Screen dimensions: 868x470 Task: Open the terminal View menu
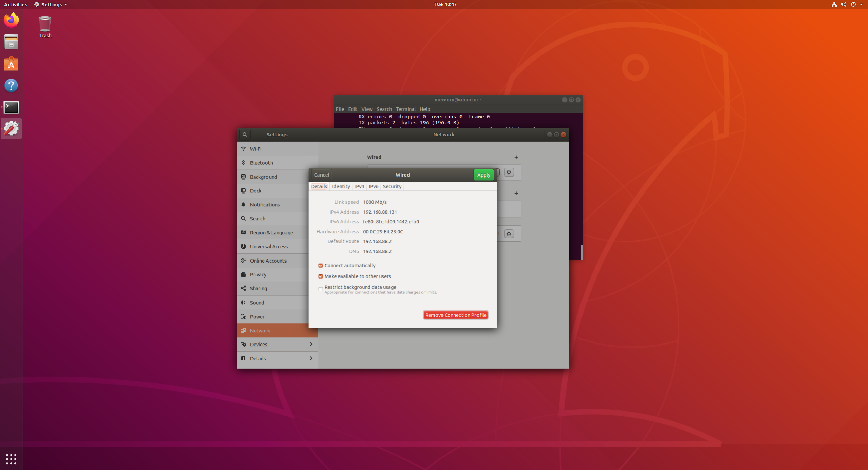367,109
